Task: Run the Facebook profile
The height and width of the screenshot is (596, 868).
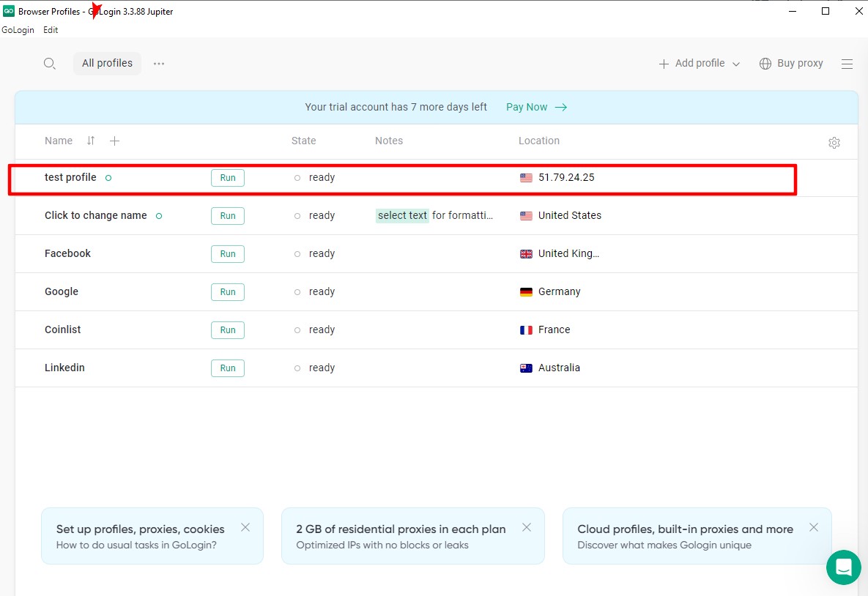Action: pos(228,254)
